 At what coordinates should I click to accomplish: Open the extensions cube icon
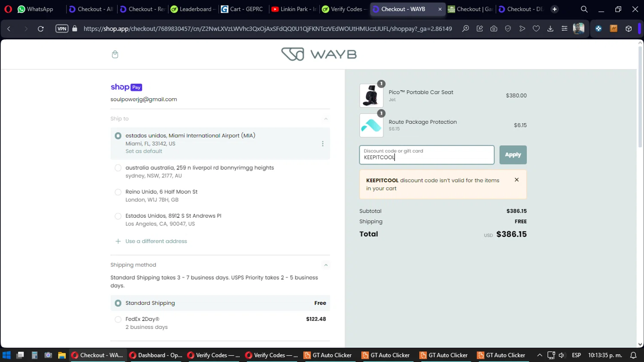629,29
